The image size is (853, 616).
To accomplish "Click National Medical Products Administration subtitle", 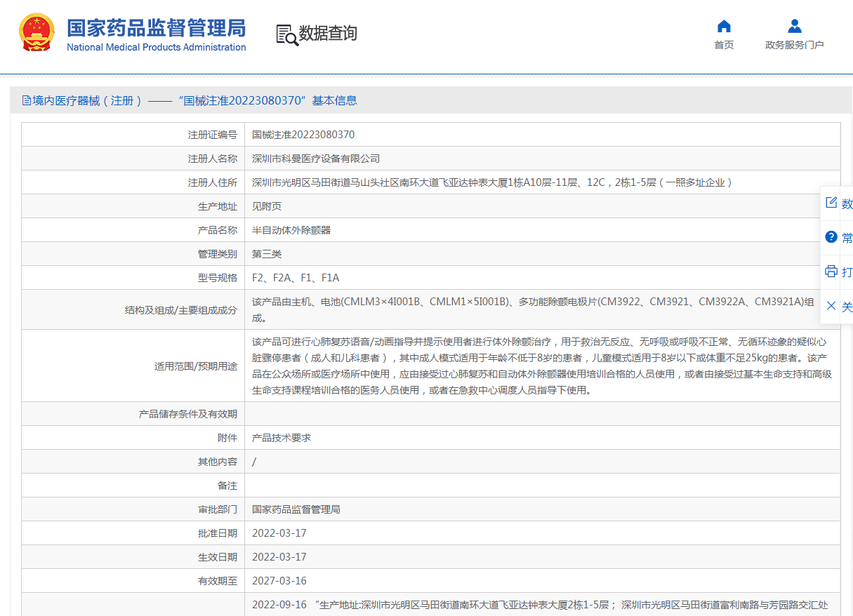I will 157,47.
